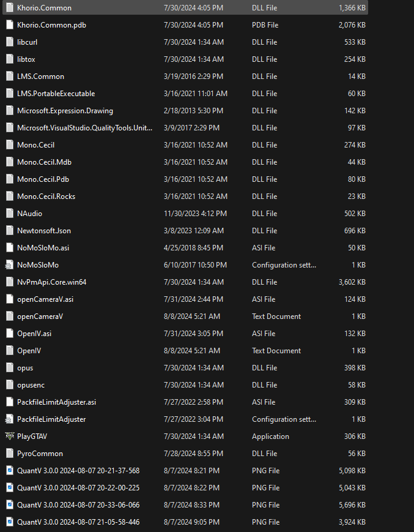Image resolution: width=414 pixels, height=532 pixels.
Task: Click the Khorio.Common DLL file icon
Action: click(10, 7)
